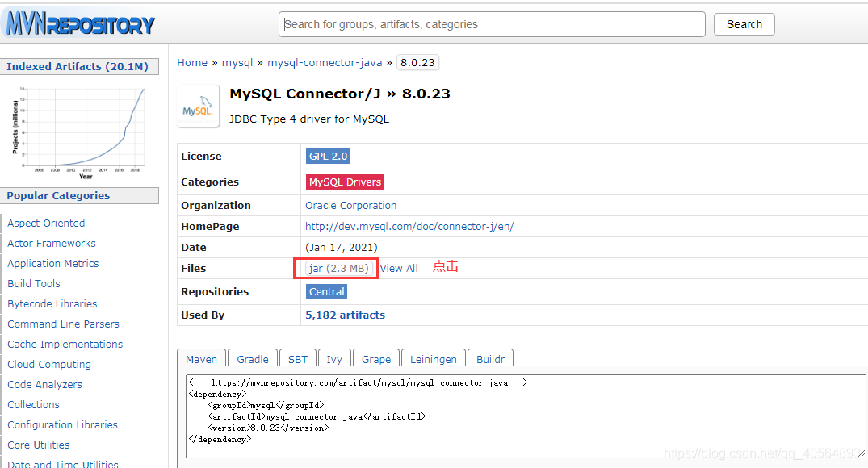Focus the search field for groups, artifacts, categories

tap(492, 24)
